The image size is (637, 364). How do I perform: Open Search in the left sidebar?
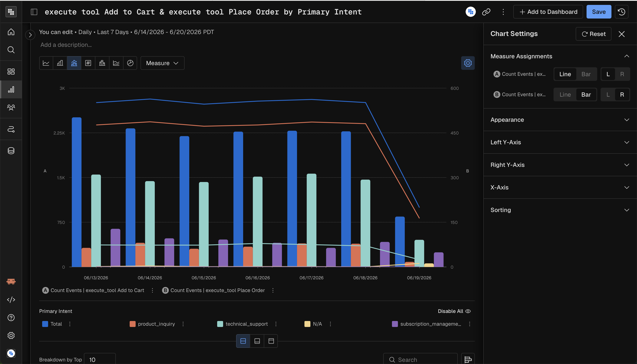point(11,50)
